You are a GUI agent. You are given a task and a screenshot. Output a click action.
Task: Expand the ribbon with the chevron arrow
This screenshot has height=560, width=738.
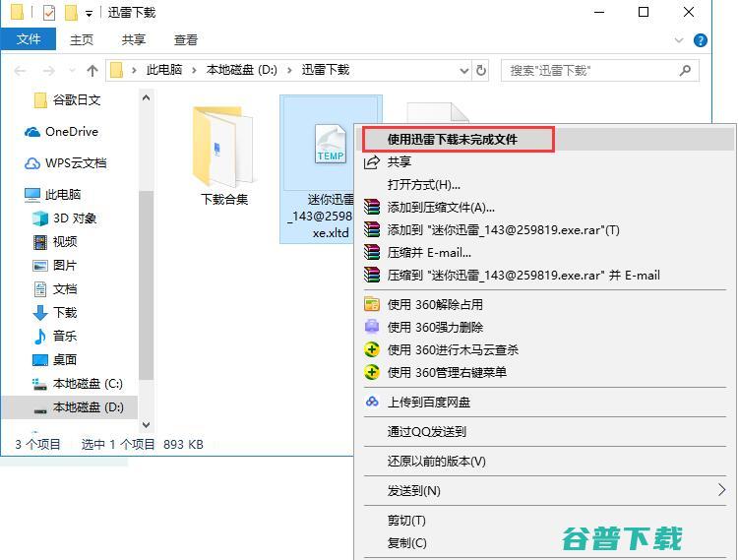[678, 40]
